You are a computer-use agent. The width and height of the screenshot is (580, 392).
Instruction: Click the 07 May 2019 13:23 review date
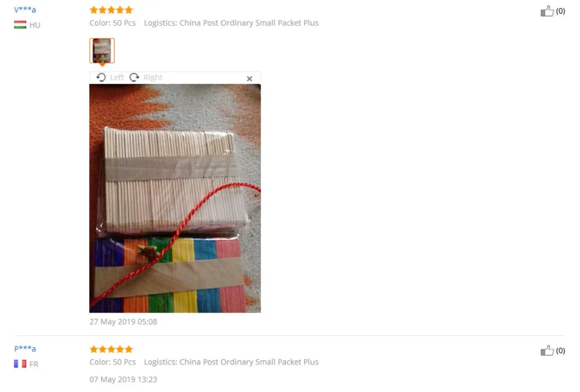coord(123,379)
